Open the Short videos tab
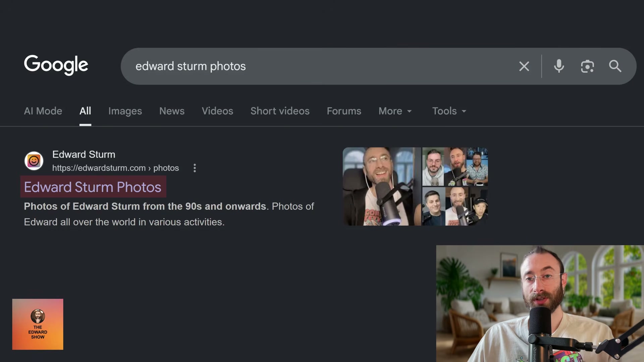Screen dimensions: 644x362 280,111
